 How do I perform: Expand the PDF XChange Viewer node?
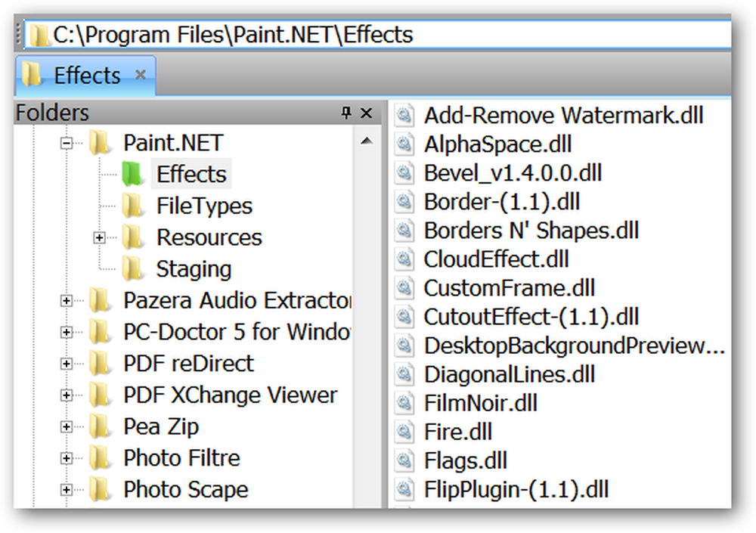point(67,395)
